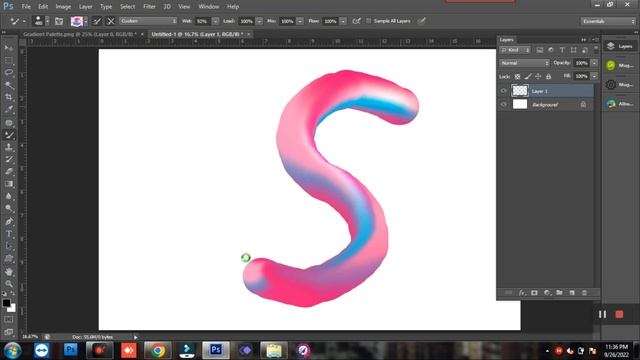This screenshot has height=360, width=640.
Task: Delete the selected layer via trash icon
Action: 584,293
